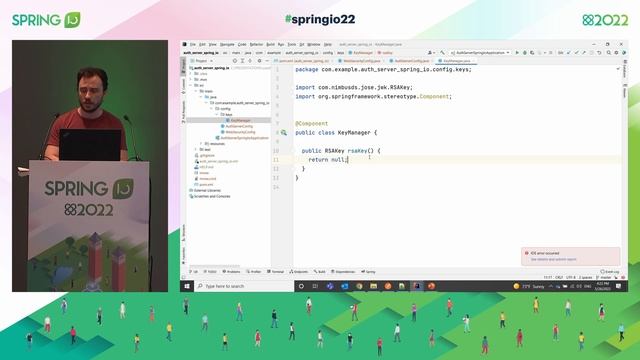Start debugging with the bug icon
This screenshot has width=640, height=360.
tap(524, 53)
